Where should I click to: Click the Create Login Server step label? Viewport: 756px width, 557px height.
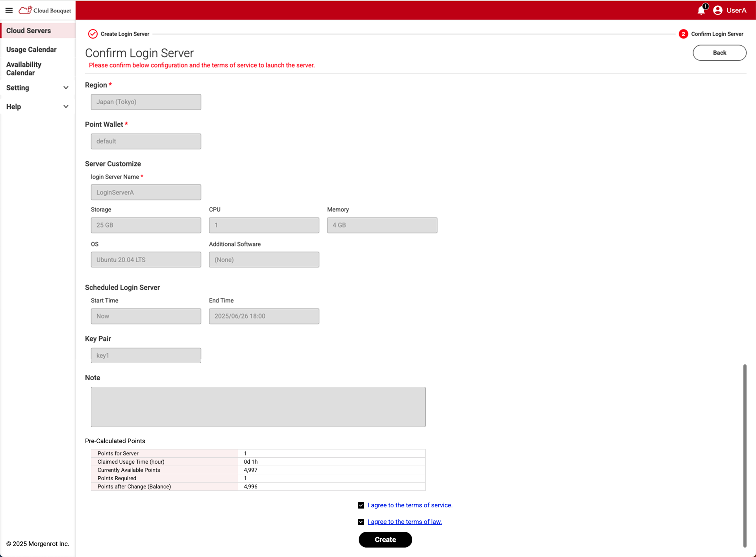pyautogui.click(x=125, y=34)
